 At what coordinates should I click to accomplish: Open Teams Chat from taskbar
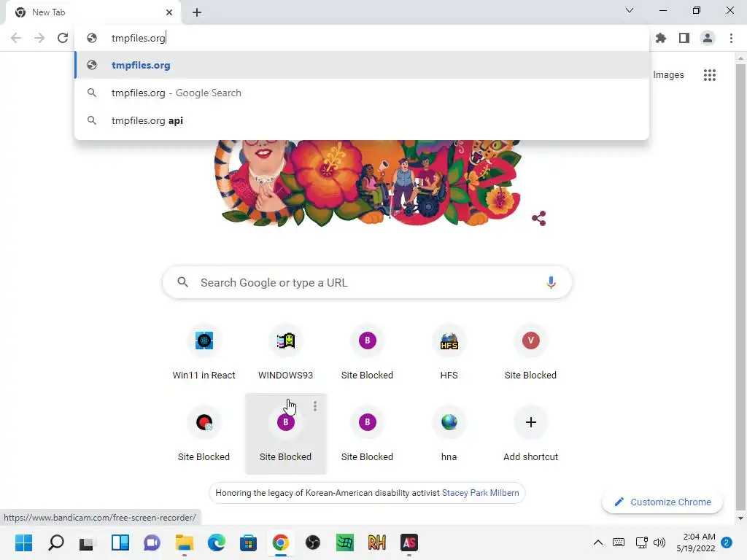click(152, 542)
